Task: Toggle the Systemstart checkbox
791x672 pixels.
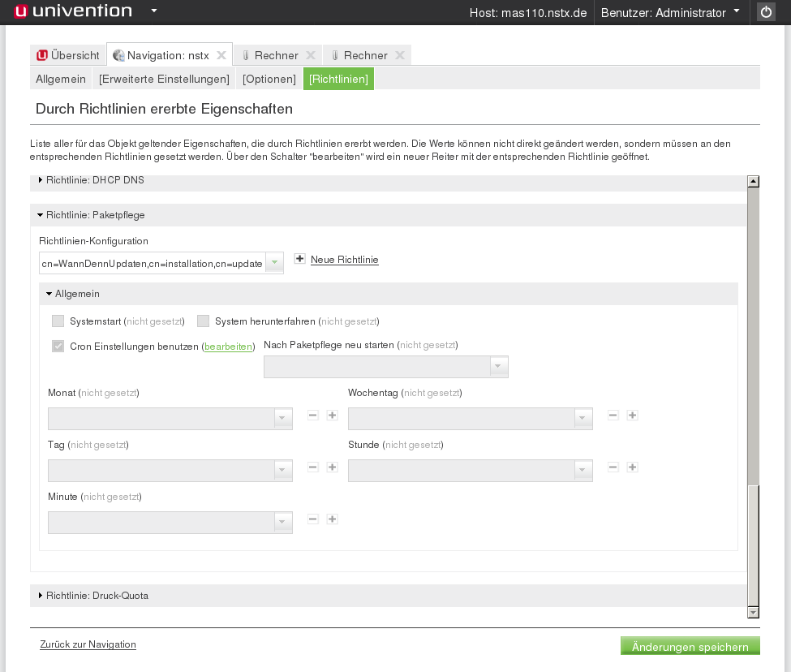Action: click(x=58, y=321)
